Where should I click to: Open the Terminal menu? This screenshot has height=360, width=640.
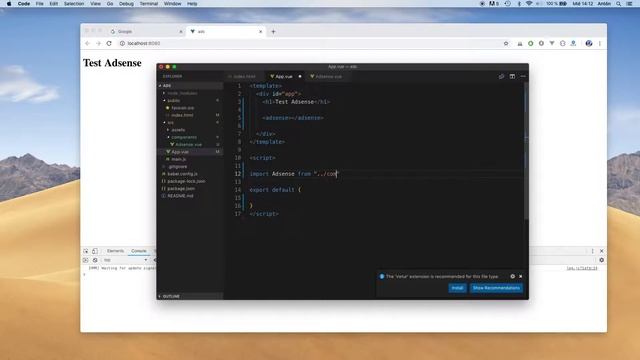coord(149,4)
